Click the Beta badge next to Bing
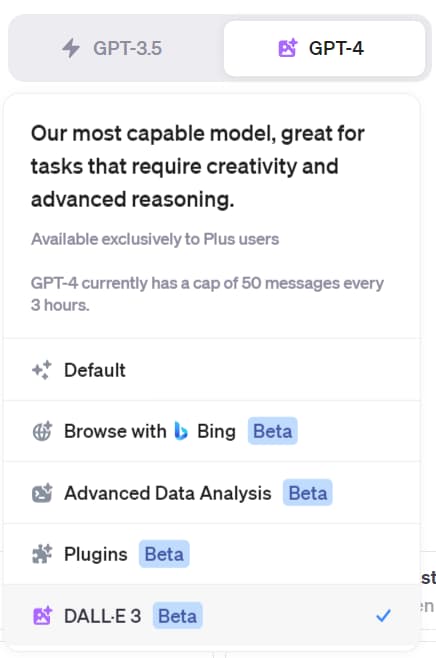This screenshot has width=436, height=658. 273,431
